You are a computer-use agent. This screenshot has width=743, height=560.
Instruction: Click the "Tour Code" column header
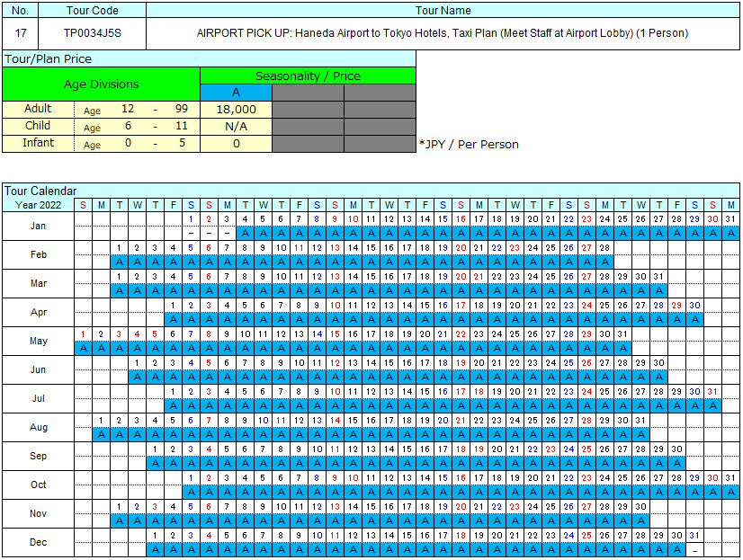coord(93,11)
